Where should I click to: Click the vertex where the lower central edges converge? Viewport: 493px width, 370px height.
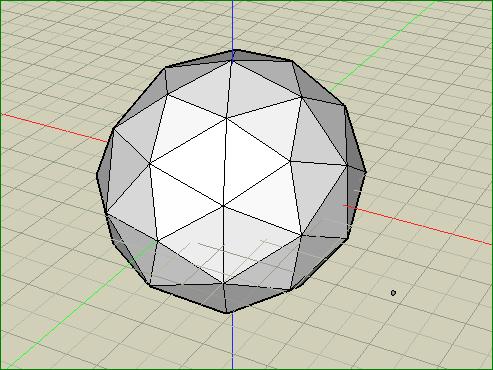(x=223, y=206)
